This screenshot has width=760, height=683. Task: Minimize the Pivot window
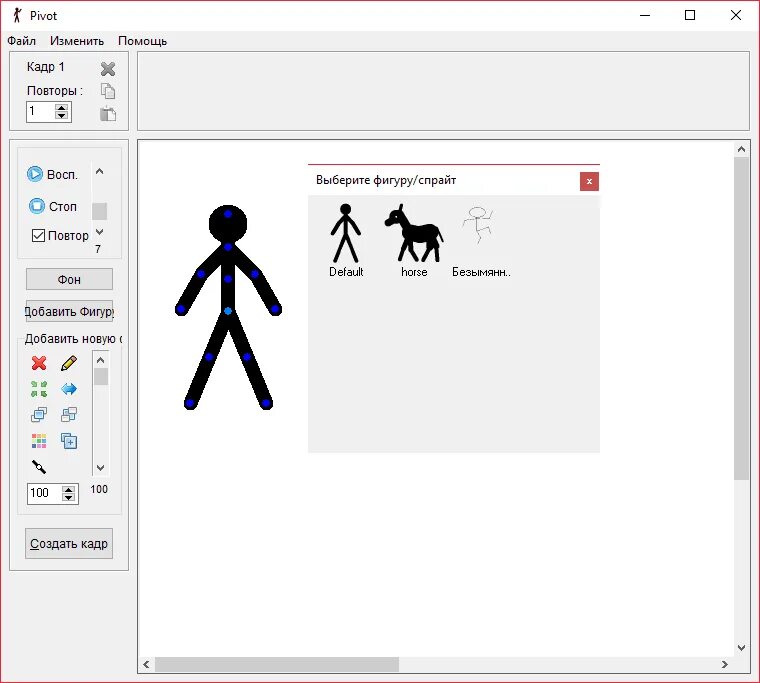(x=645, y=16)
